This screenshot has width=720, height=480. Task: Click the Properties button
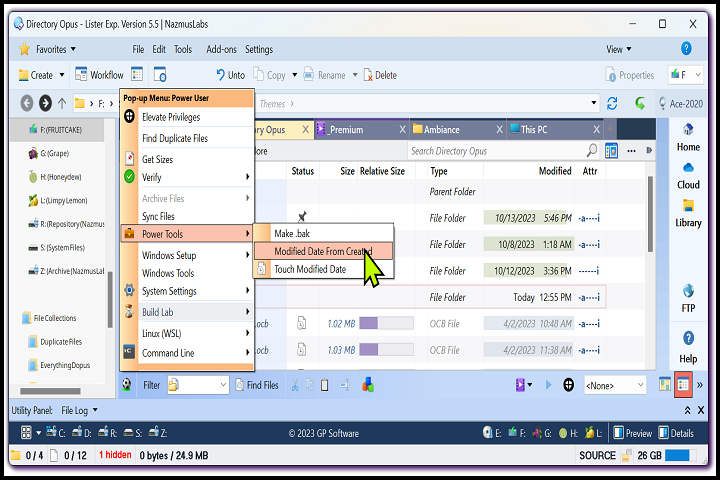[630, 75]
